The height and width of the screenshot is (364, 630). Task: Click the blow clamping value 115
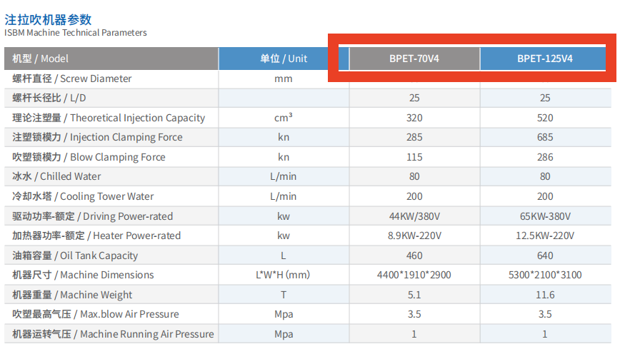pos(414,157)
